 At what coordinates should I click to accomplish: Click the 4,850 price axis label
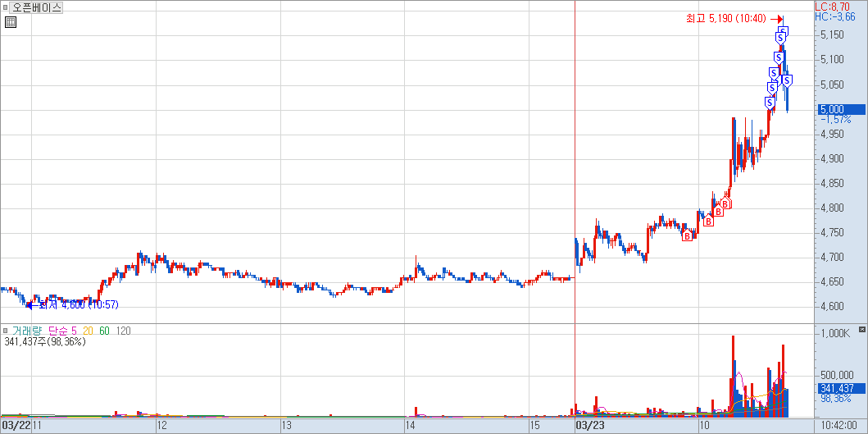(x=832, y=184)
